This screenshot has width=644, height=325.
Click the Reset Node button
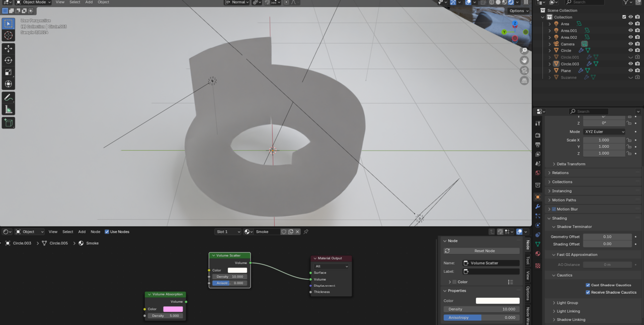click(x=481, y=251)
